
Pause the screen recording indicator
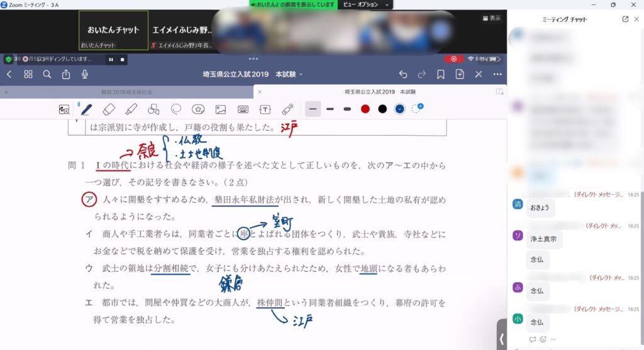coord(111,60)
